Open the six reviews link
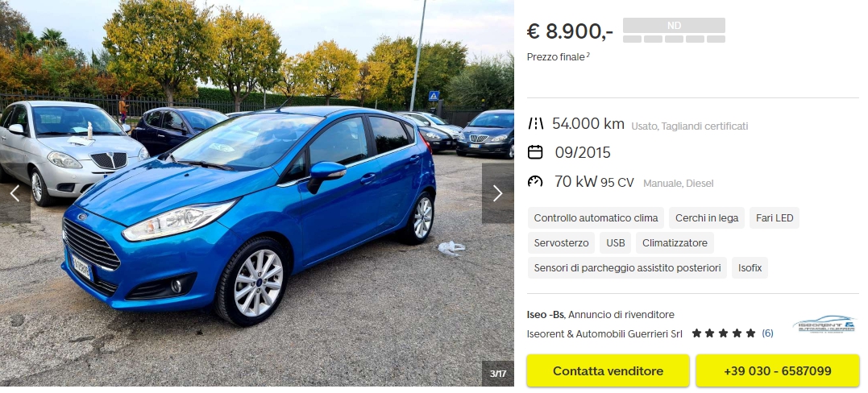868x393 pixels. (767, 333)
